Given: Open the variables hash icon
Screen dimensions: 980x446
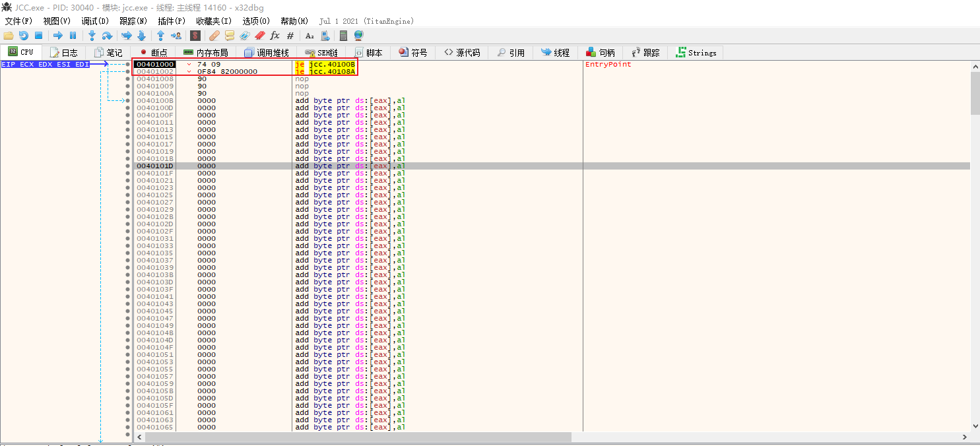Looking at the screenshot, I should click(x=290, y=36).
